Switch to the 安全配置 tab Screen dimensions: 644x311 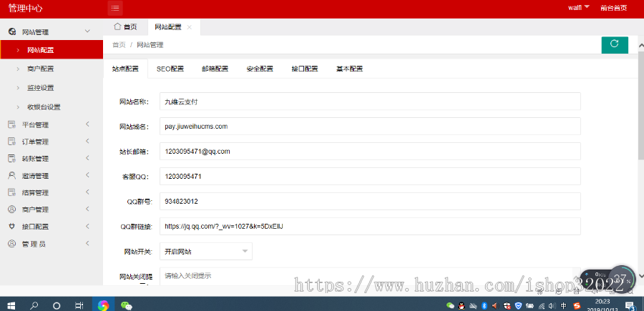click(260, 69)
